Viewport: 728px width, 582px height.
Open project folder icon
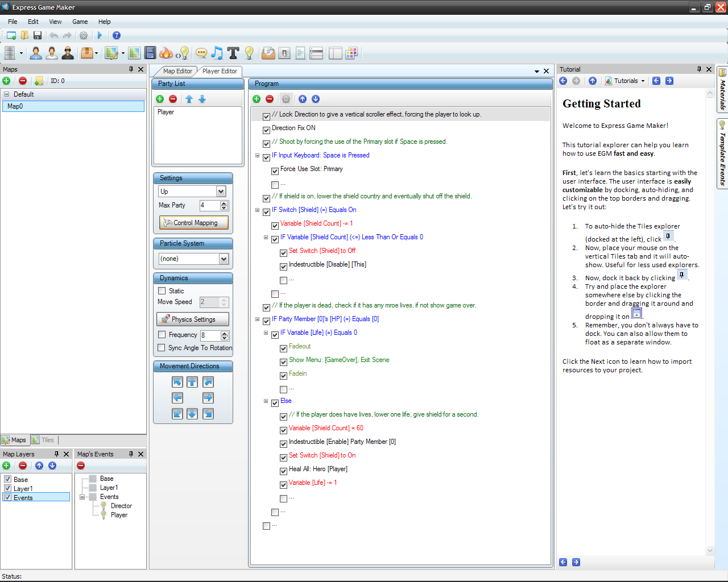[x=24, y=35]
